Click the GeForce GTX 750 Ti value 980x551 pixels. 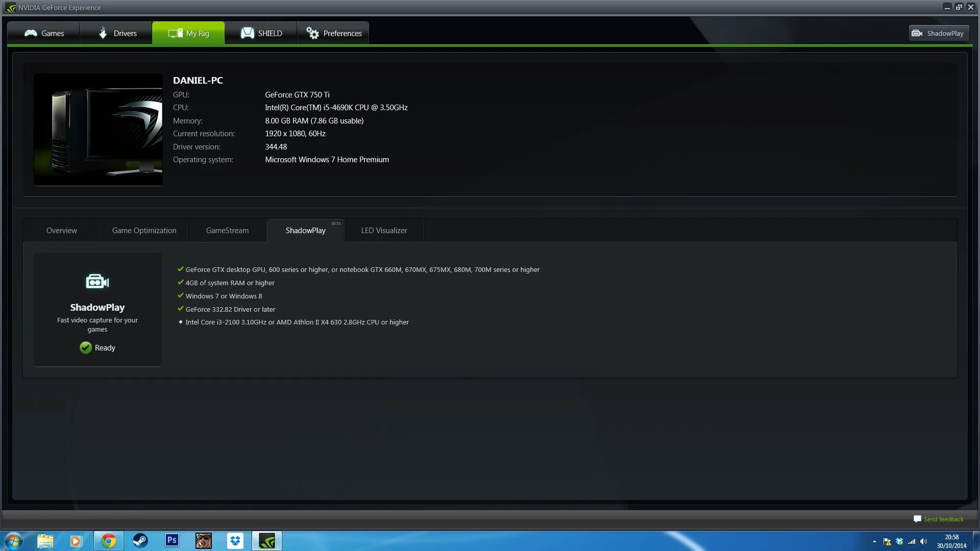[x=297, y=95]
